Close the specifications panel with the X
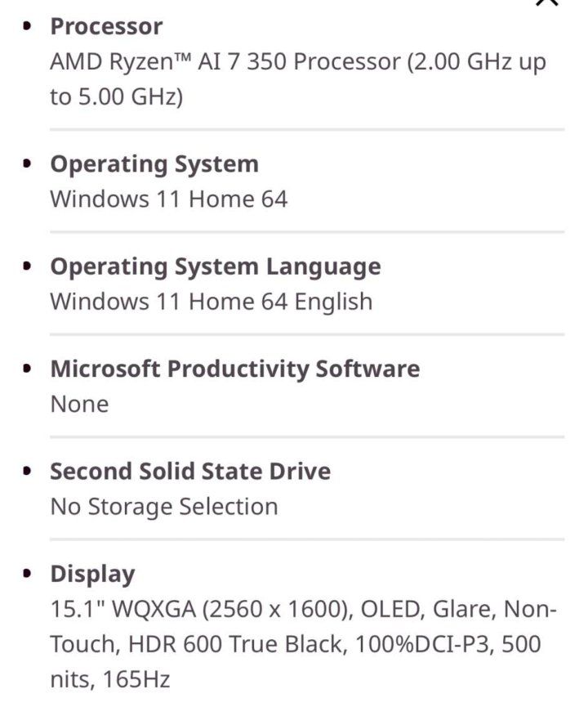The width and height of the screenshot is (588, 707). pos(548,2)
